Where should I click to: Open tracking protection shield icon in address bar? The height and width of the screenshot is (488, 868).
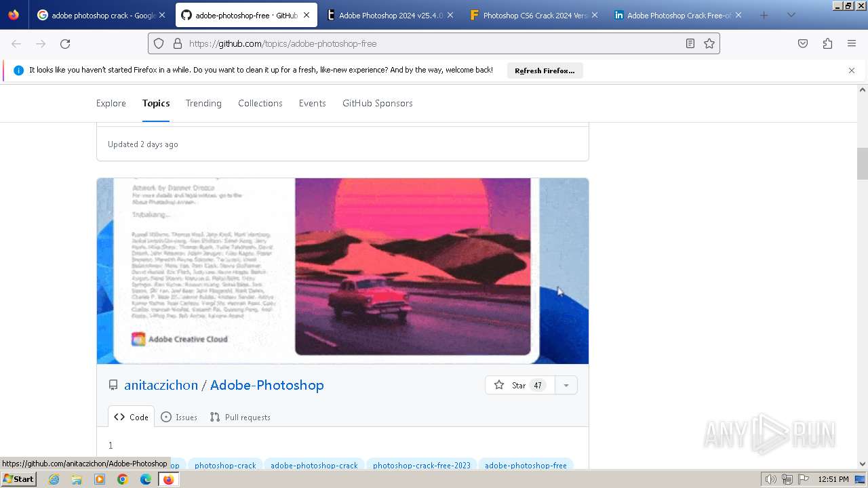pyautogui.click(x=159, y=43)
